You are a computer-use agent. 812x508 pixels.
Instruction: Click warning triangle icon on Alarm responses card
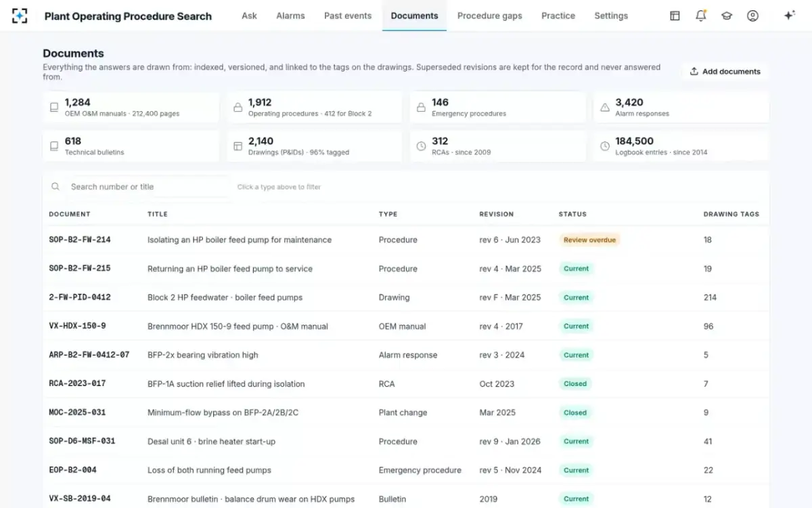tap(605, 107)
